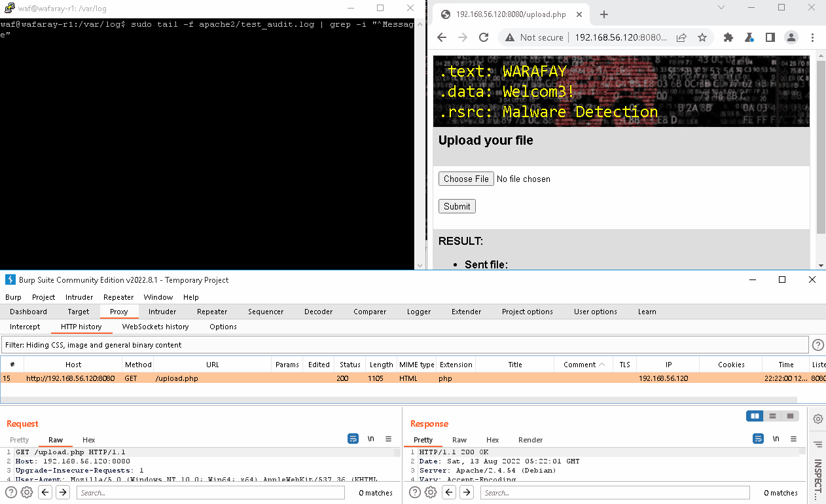Bookmark this page with the star icon
The width and height of the screenshot is (826, 504).
pos(702,37)
